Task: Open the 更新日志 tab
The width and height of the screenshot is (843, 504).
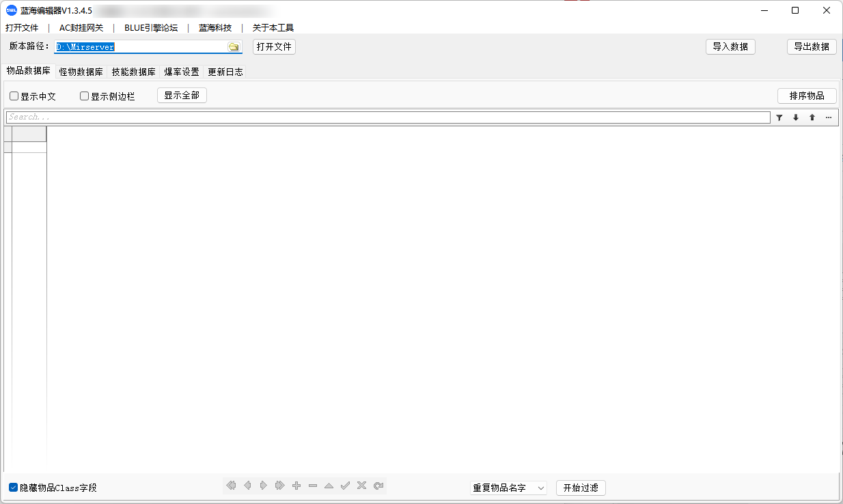Action: tap(225, 71)
